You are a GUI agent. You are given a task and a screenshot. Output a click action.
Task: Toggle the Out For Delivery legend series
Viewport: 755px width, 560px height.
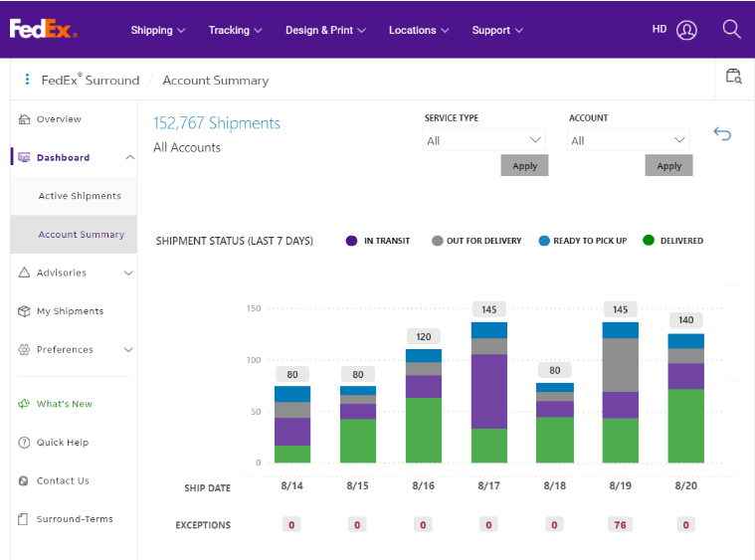coord(476,241)
